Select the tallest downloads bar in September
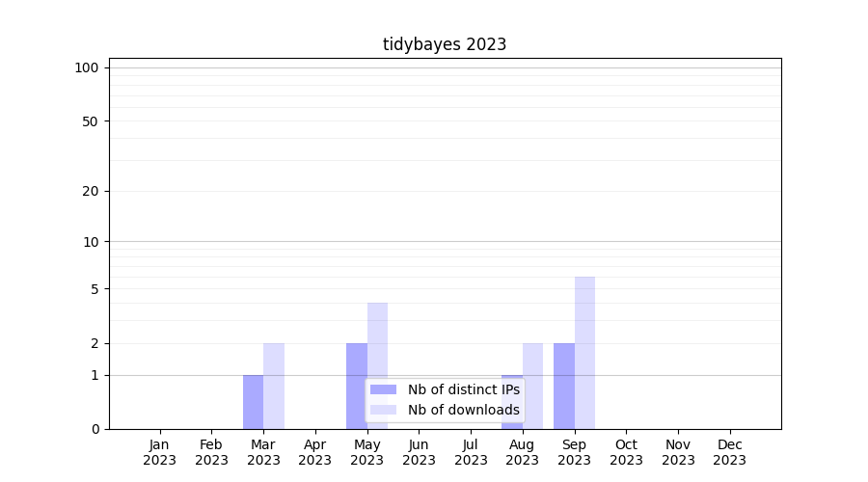 [x=584, y=352]
